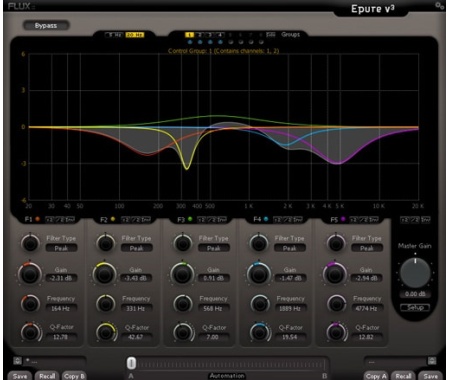Click the /2 button for band F5
The height and width of the screenshot is (380, 450).
[x=365, y=220]
